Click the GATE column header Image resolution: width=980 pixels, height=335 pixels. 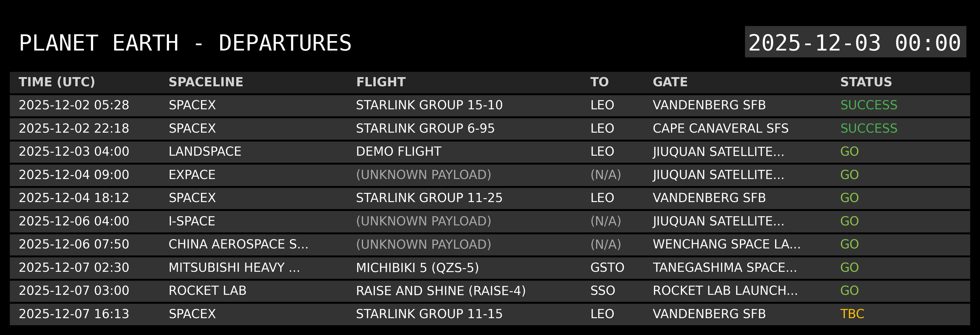click(670, 82)
